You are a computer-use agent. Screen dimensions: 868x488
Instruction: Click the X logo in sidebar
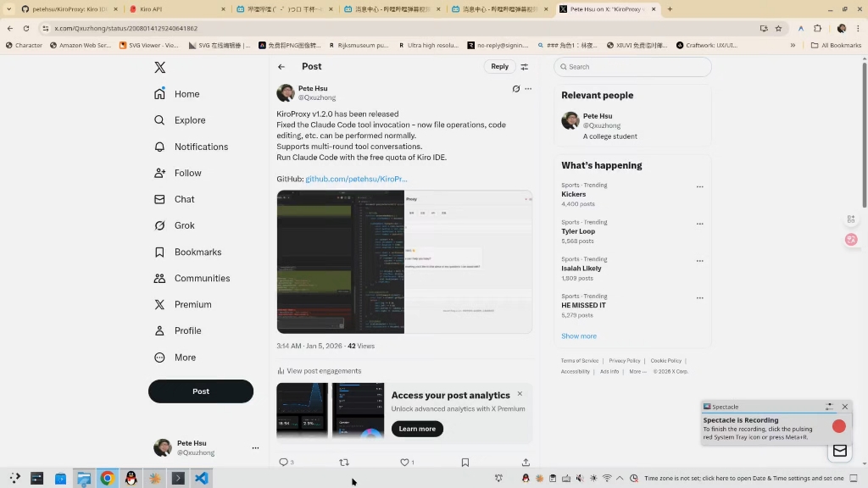pyautogui.click(x=160, y=68)
